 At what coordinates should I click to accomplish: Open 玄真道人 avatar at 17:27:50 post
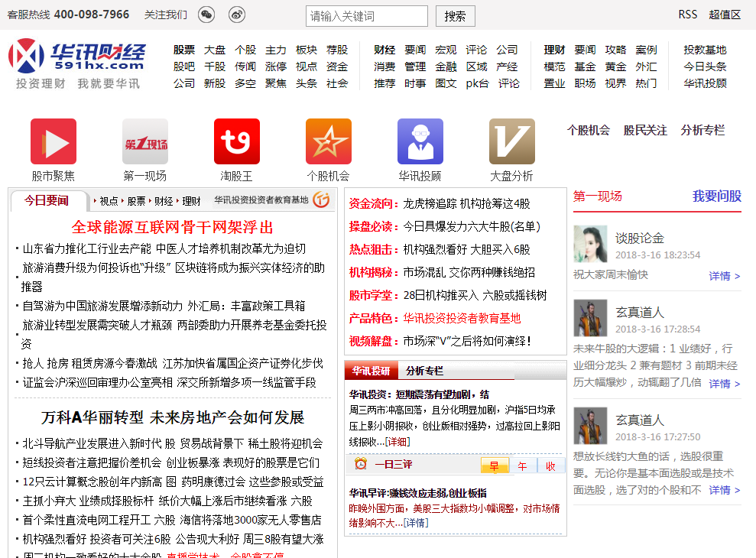click(590, 426)
